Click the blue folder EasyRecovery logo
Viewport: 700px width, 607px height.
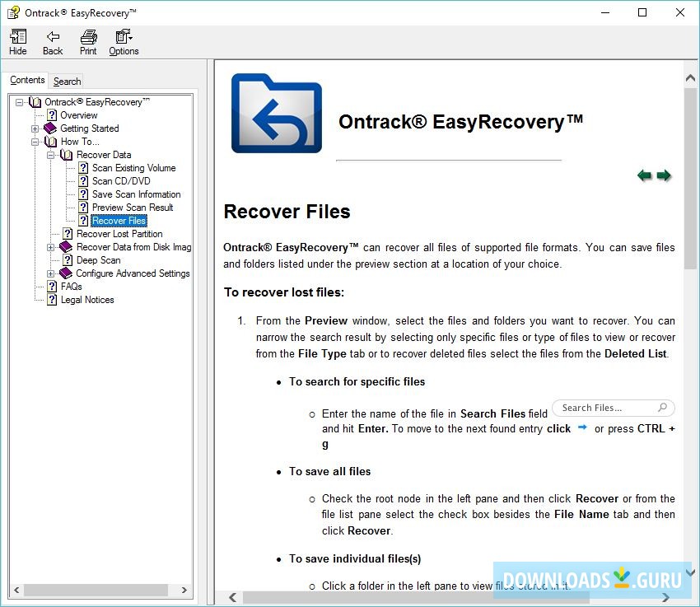[277, 114]
